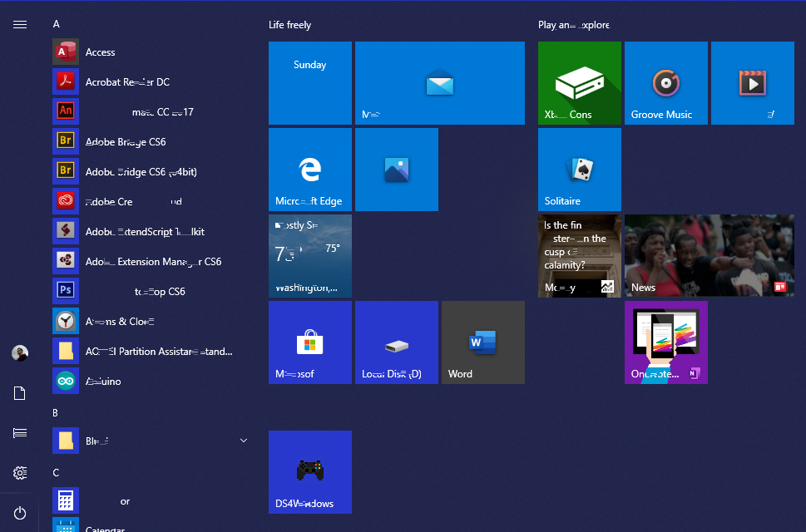Open the Washington weather tile
The image size is (806, 532).
click(310, 256)
